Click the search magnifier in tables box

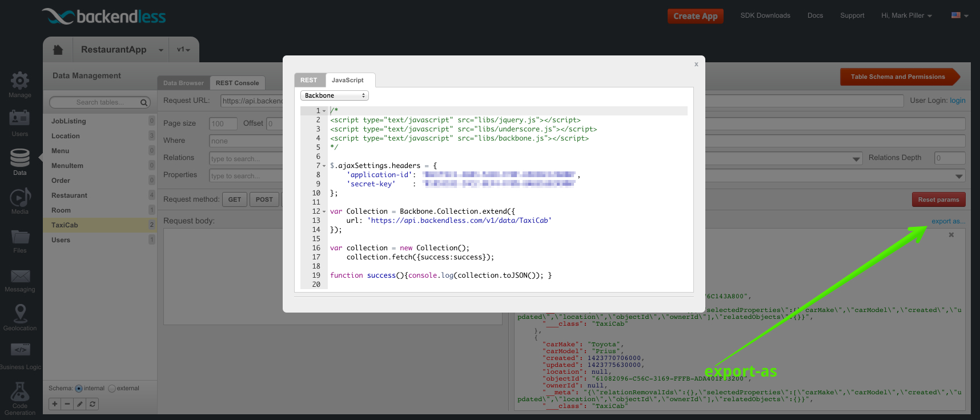tap(144, 102)
